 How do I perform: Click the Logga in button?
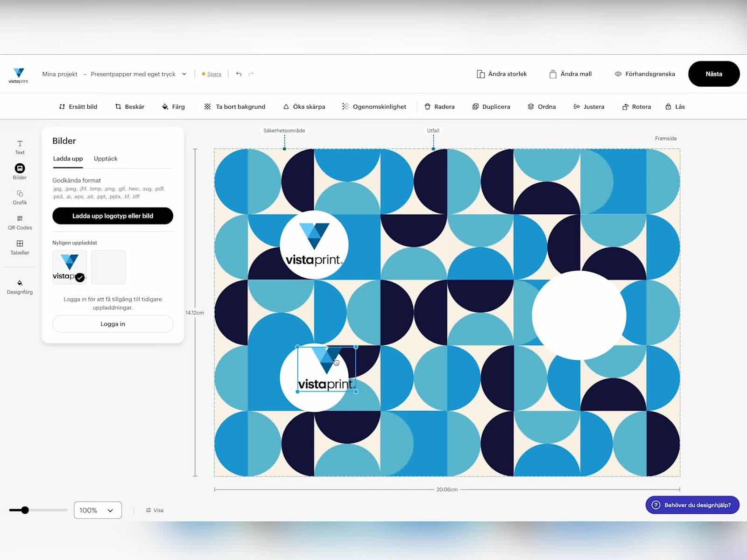pos(113,324)
